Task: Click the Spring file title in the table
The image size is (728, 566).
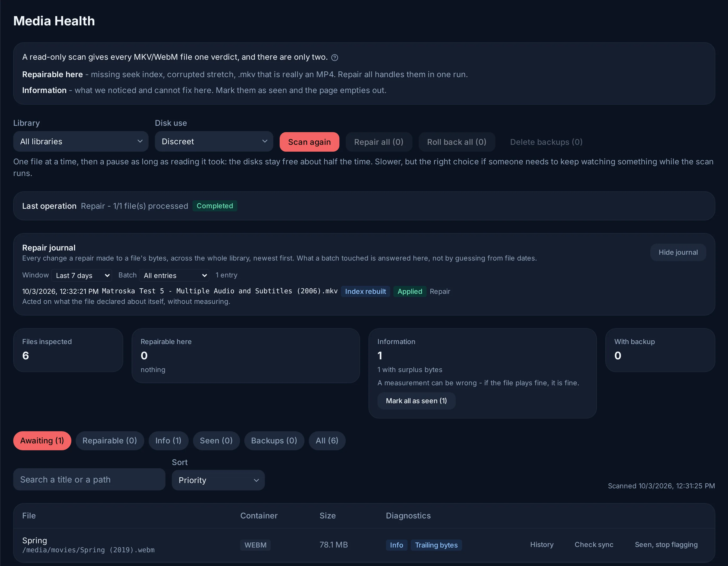Action: click(x=35, y=540)
